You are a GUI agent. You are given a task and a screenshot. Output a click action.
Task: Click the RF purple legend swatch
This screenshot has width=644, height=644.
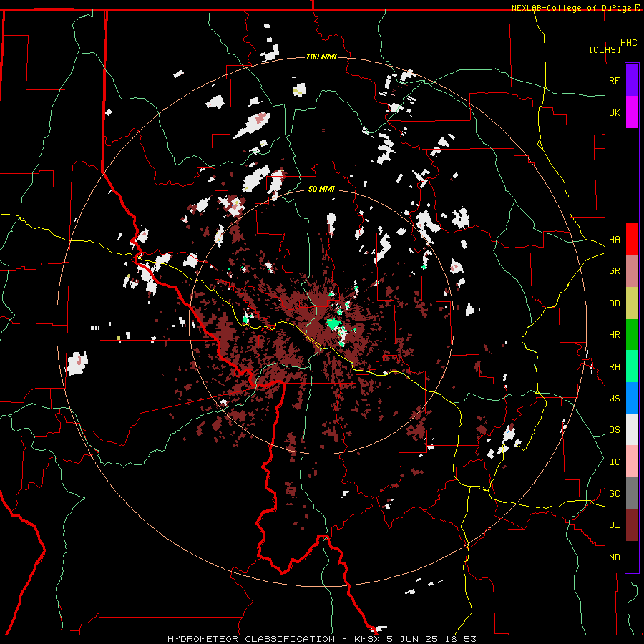(632, 80)
